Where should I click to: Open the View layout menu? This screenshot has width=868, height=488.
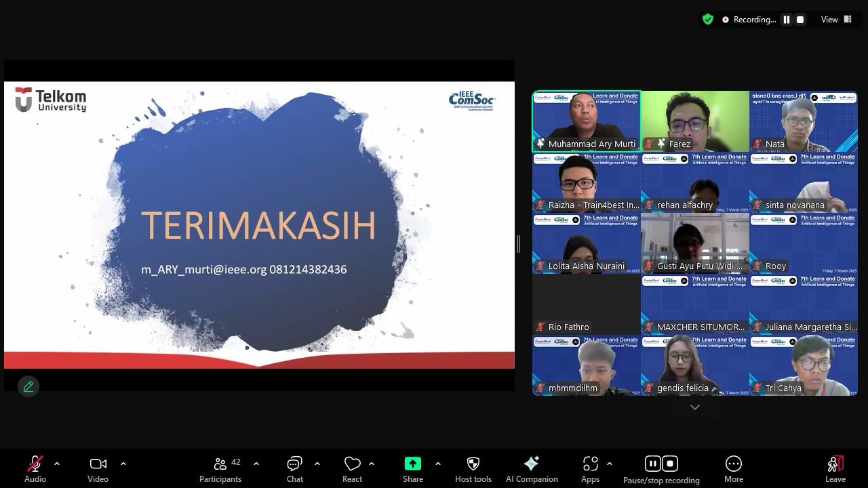point(836,20)
